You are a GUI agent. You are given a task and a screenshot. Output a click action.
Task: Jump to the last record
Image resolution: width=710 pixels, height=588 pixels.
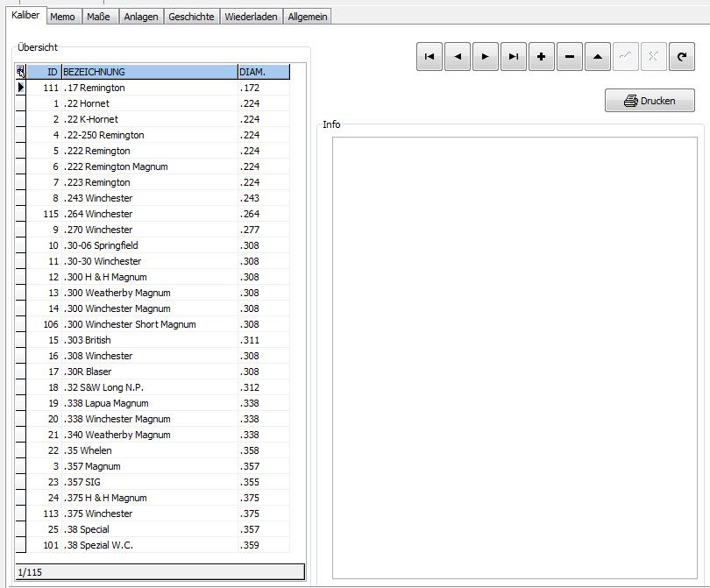pyautogui.click(x=514, y=57)
